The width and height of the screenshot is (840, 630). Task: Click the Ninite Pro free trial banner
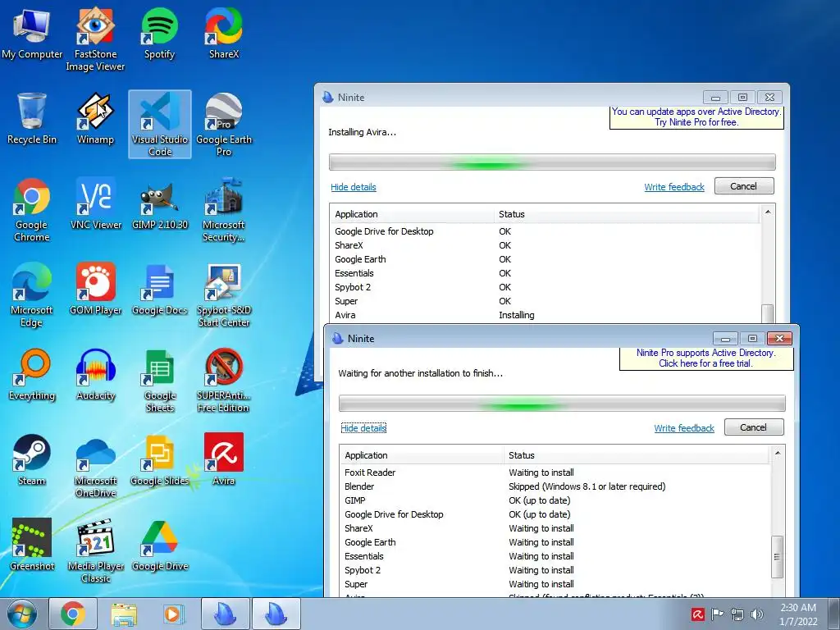tap(706, 358)
